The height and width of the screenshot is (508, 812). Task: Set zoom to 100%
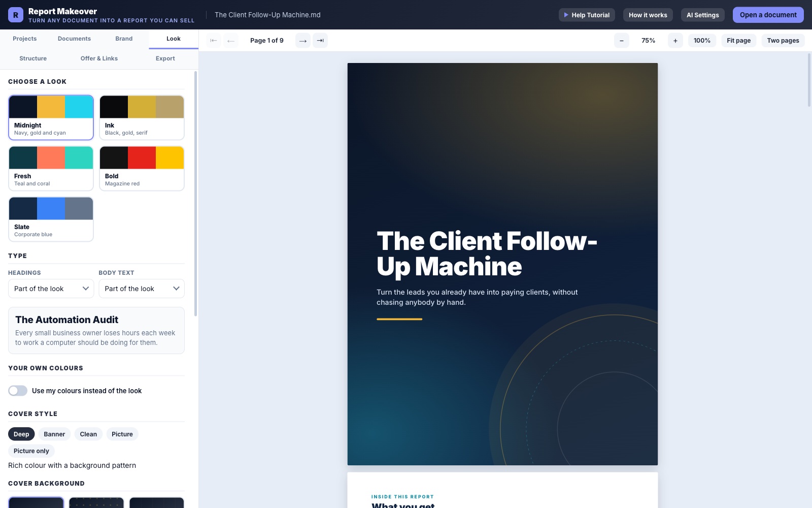tap(702, 41)
